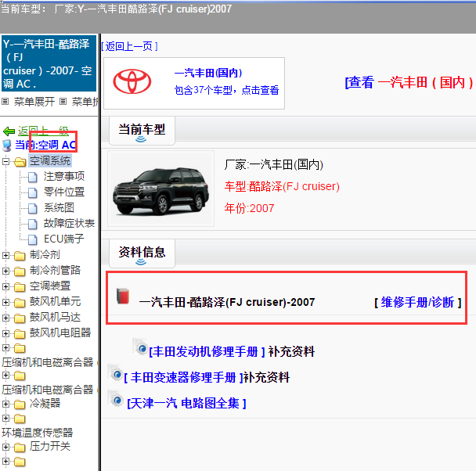Click the 鼓风机单元 folder icon

20,303
